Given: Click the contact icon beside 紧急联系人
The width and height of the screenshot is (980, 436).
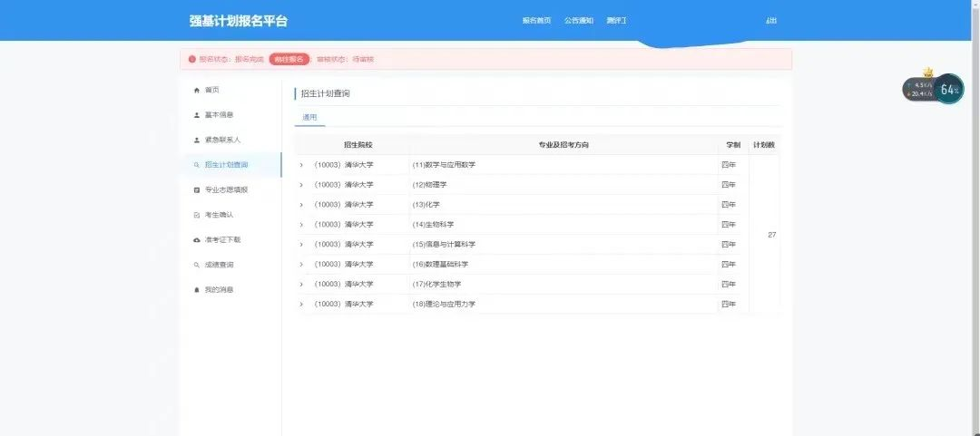Looking at the screenshot, I should (x=197, y=140).
